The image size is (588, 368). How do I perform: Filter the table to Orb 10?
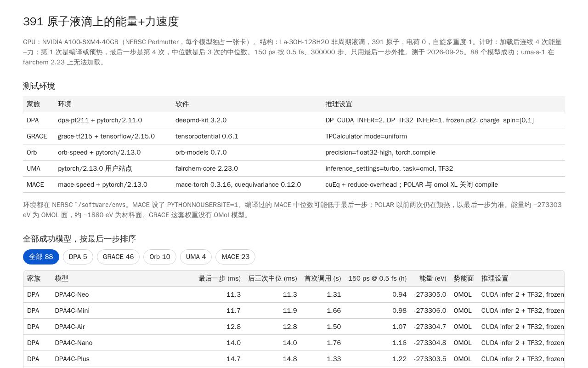[x=160, y=257]
